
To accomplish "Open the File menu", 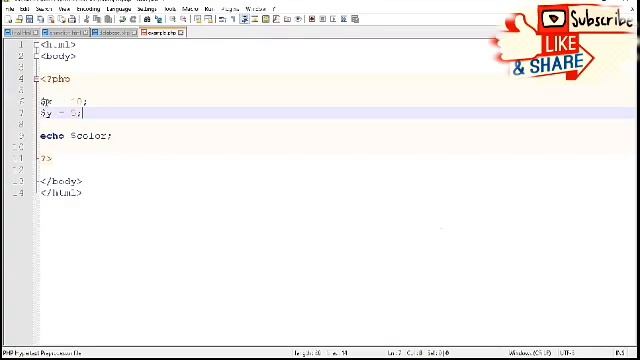I will [10, 9].
